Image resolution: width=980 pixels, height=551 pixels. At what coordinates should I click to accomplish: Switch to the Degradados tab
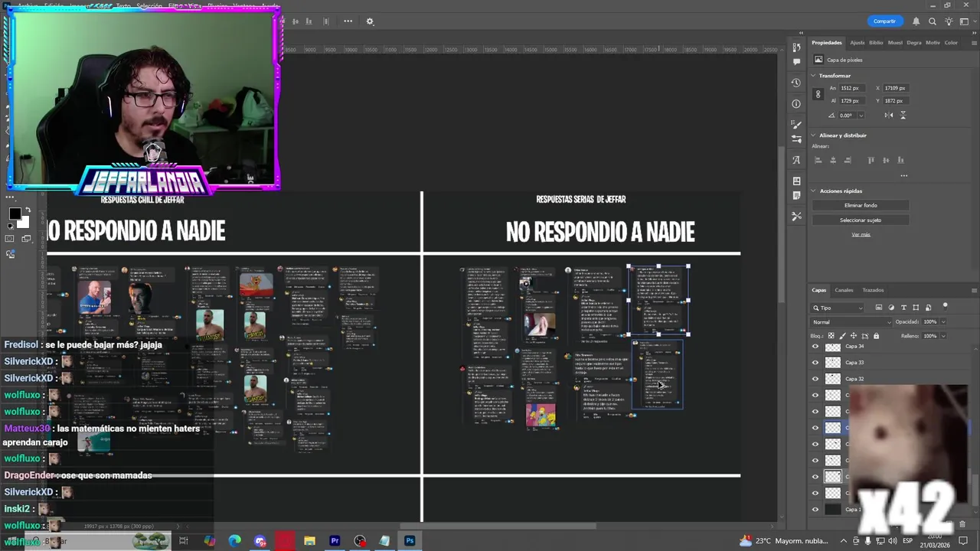914,43
